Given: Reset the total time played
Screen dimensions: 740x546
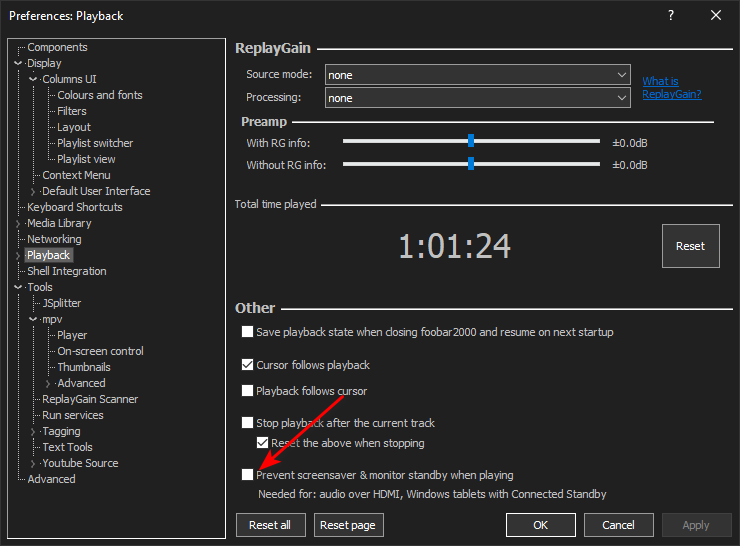Looking at the screenshot, I should click(690, 246).
